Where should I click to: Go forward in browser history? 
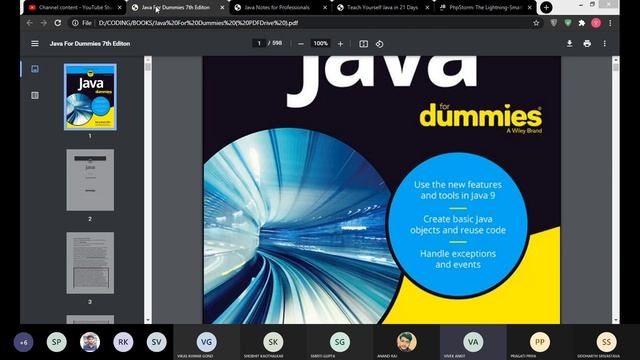pos(44,23)
